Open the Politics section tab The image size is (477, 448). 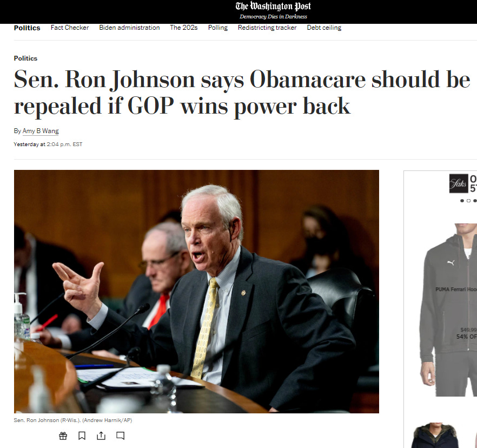[x=27, y=28]
